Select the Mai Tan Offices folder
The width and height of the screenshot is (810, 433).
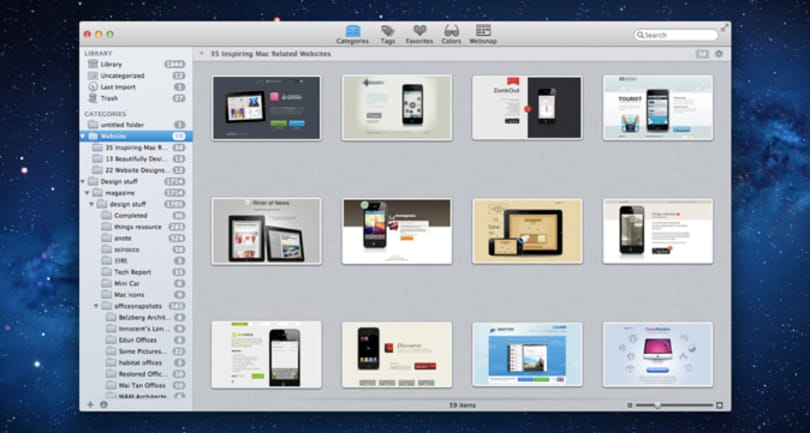[x=136, y=385]
